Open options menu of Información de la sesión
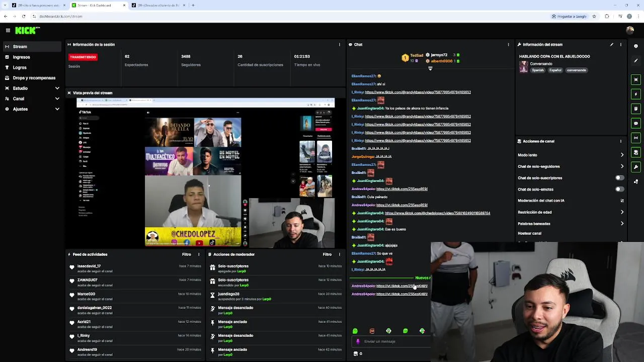644x362 pixels. coord(339,44)
